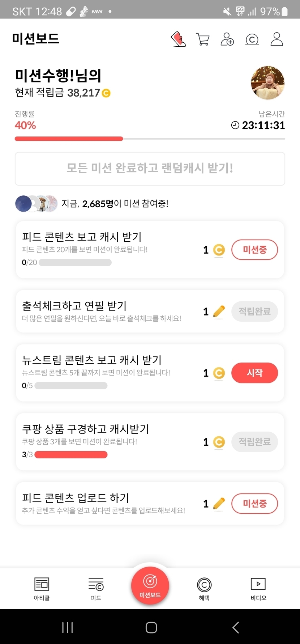Tap the red sneaker icon in header
This screenshot has height=644, width=300.
(x=178, y=39)
